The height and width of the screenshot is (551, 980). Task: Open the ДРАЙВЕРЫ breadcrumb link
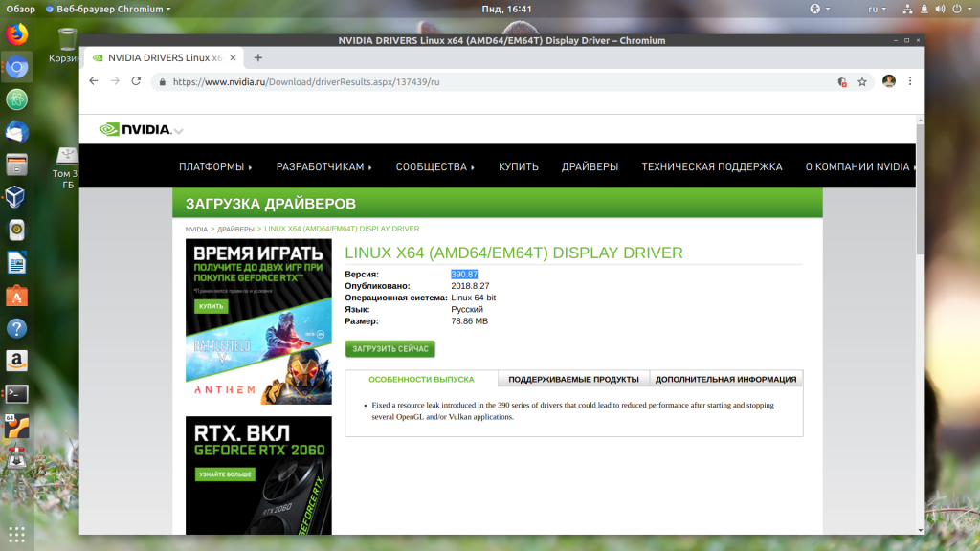click(235, 230)
